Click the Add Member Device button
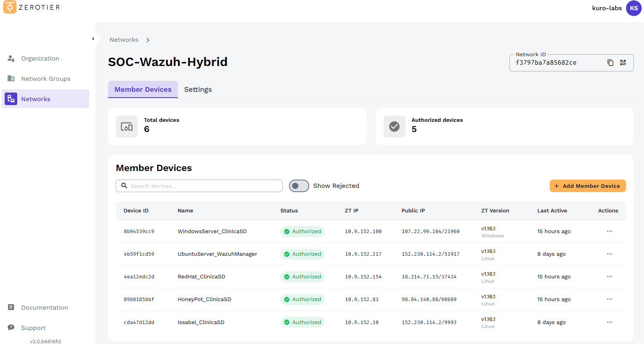This screenshot has height=344, width=644. coord(588,186)
